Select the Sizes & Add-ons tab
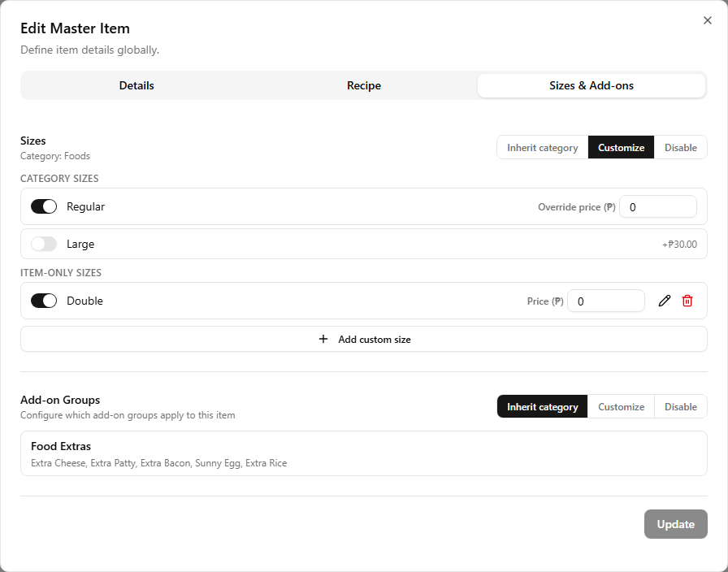 point(591,85)
